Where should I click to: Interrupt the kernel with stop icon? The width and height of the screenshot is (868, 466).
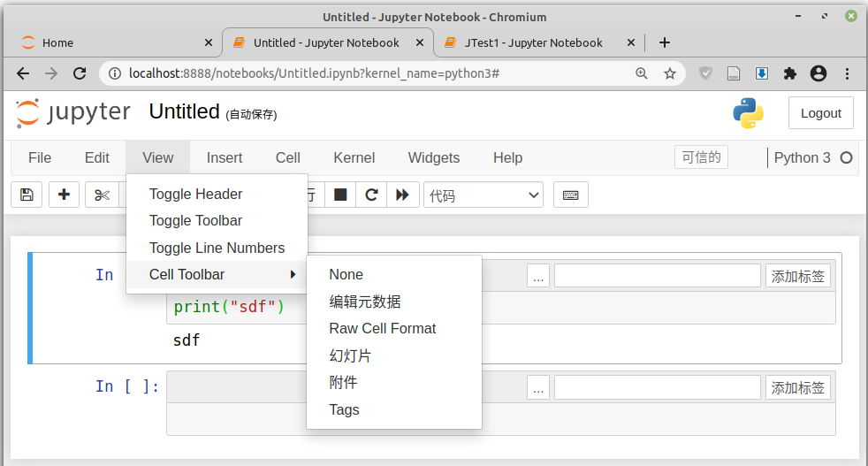coord(340,195)
